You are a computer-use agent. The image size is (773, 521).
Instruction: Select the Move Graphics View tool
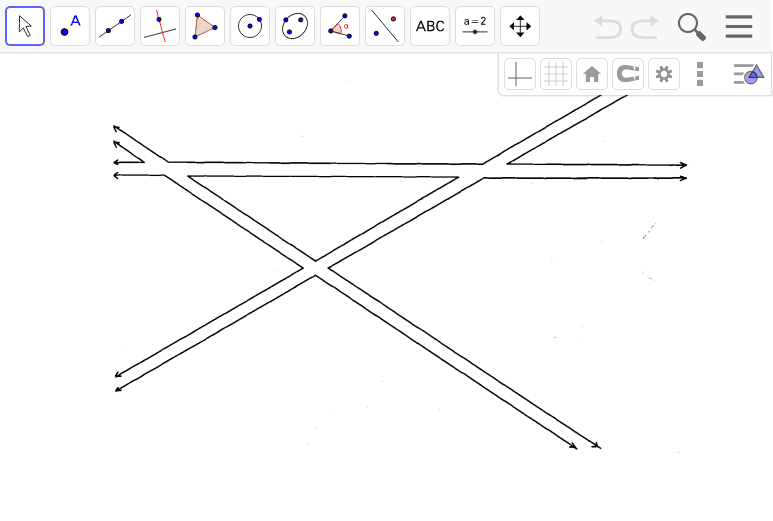click(x=520, y=26)
